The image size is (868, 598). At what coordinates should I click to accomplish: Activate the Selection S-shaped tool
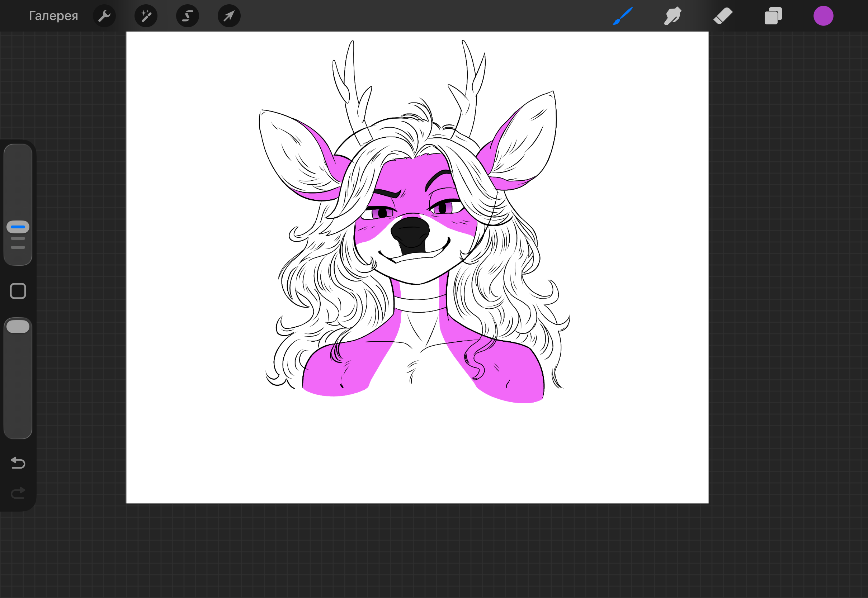[187, 16]
